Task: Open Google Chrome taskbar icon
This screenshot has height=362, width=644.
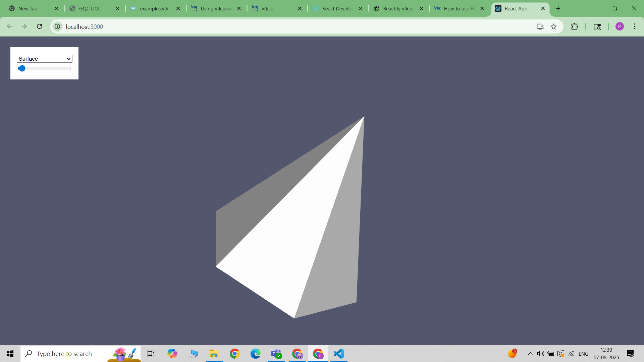Action: click(x=235, y=354)
